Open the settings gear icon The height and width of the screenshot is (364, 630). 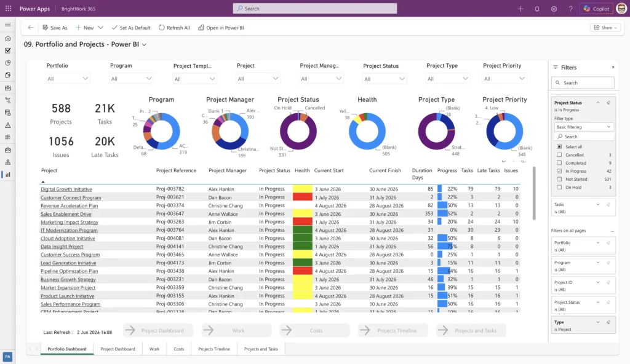[x=554, y=9]
